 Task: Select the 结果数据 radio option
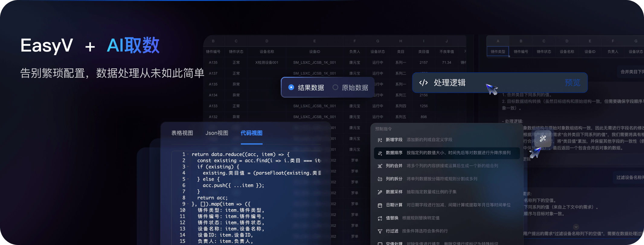coord(306,87)
